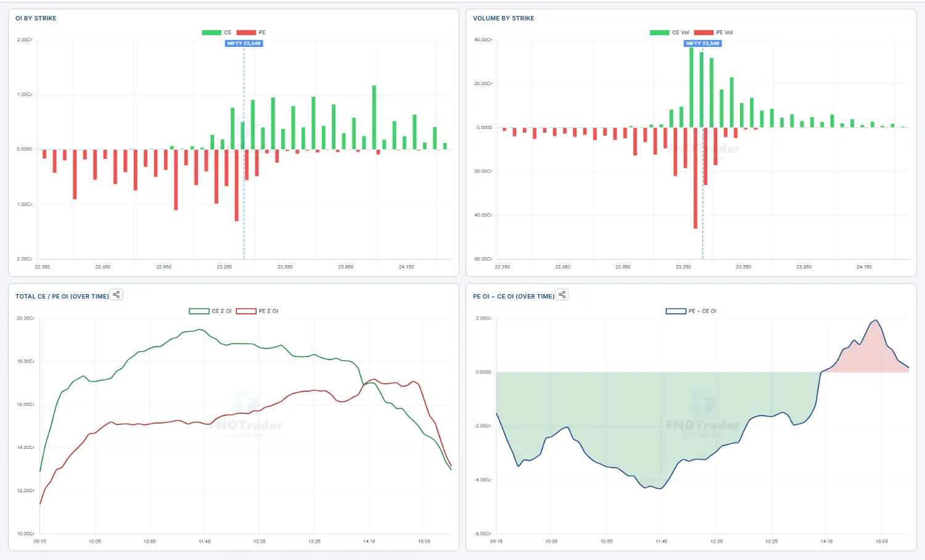Click PE OI − CE OI (OVER TIME) title
Screen dimensions: 925x560
(x=514, y=297)
